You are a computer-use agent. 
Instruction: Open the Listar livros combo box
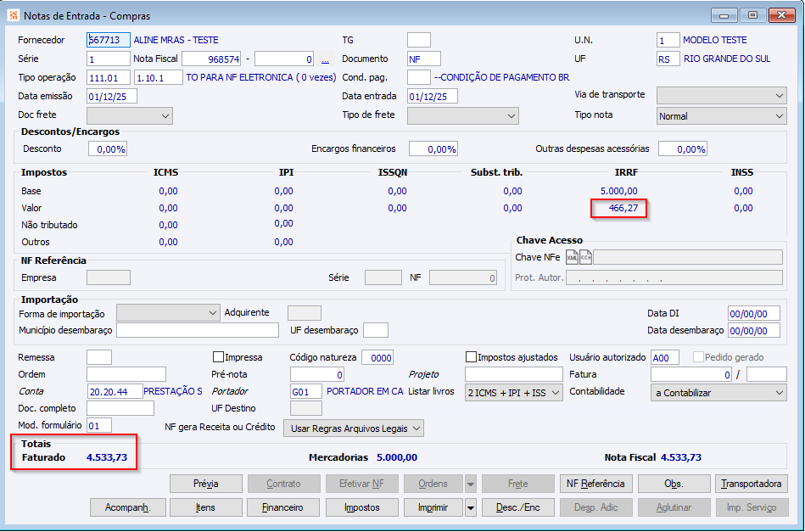tap(514, 392)
